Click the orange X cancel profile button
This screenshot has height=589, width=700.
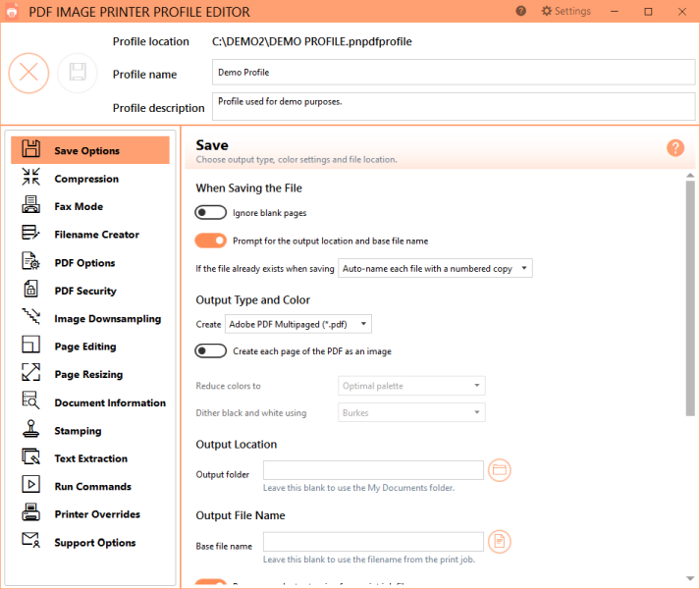29,73
